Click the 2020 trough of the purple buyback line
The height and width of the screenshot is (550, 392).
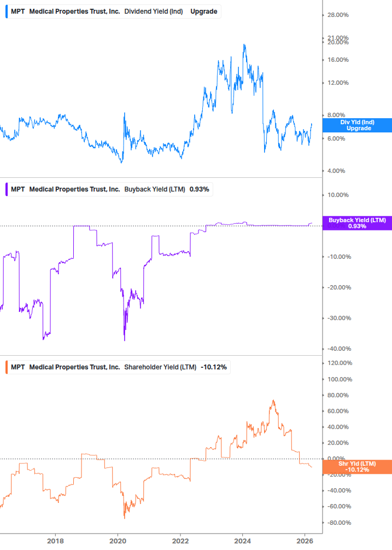point(124,340)
